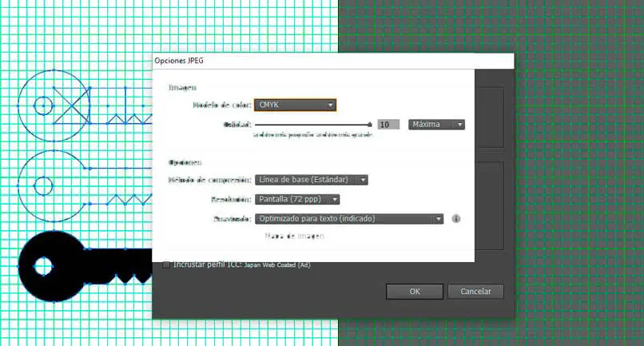The image size is (644, 346).
Task: Select the small inner circle of top key outline
Action: coord(43,106)
